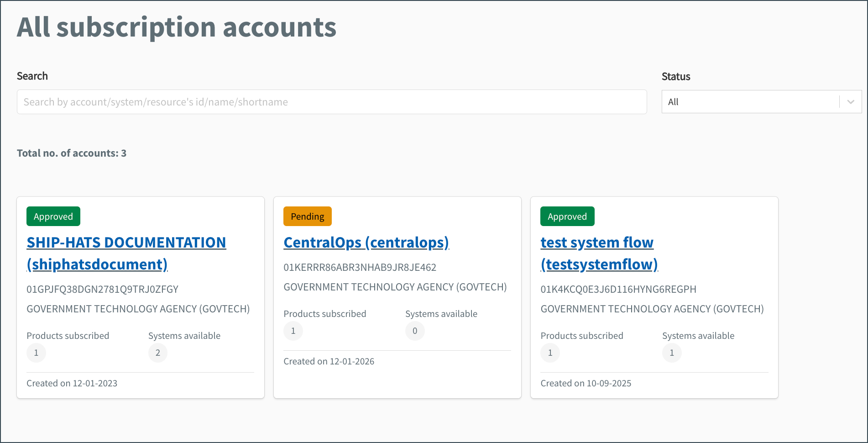Screen dimensions: 868x443
Task: Click the Approved badge on SHIP-HATS DOCUMENTATION card
Action: (x=53, y=216)
